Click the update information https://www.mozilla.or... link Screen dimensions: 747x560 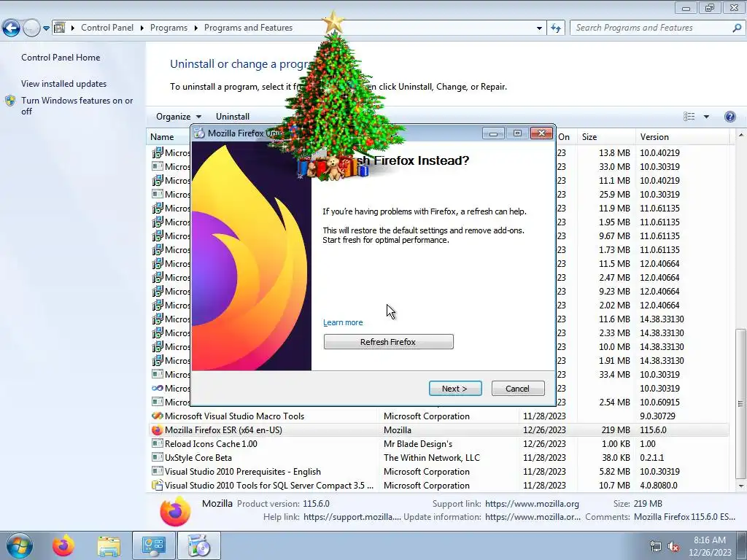533,517
